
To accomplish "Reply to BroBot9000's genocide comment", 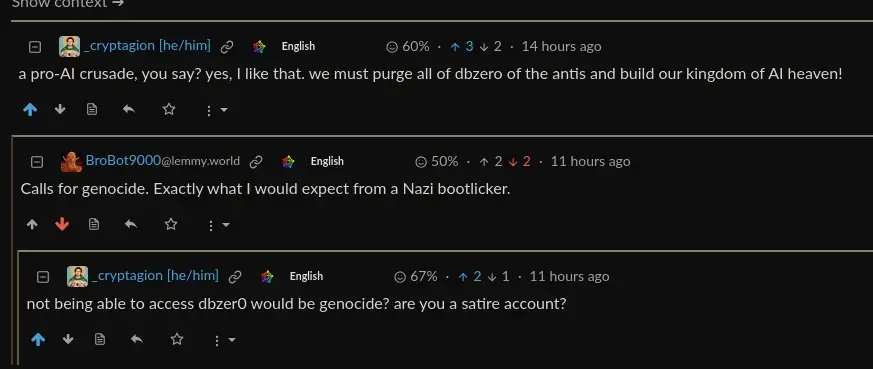I will click(x=131, y=224).
